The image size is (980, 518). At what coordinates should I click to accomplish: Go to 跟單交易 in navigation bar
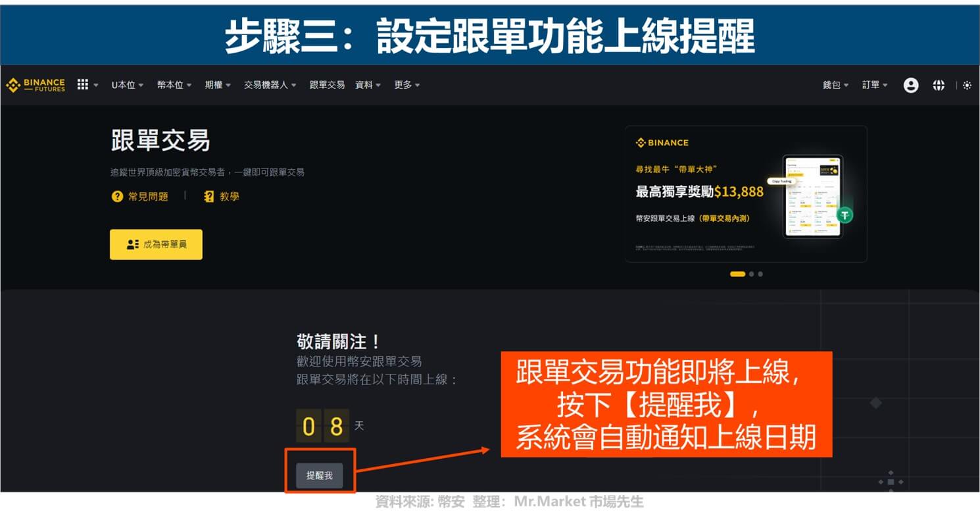327,85
